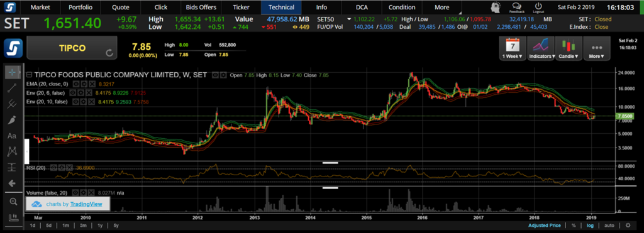
Task: Remove the RSI (20) indicator
Action: pos(69,167)
